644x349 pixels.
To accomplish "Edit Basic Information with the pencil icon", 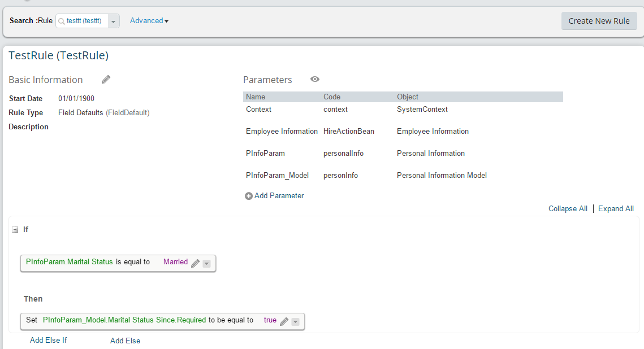I will 106,80.
